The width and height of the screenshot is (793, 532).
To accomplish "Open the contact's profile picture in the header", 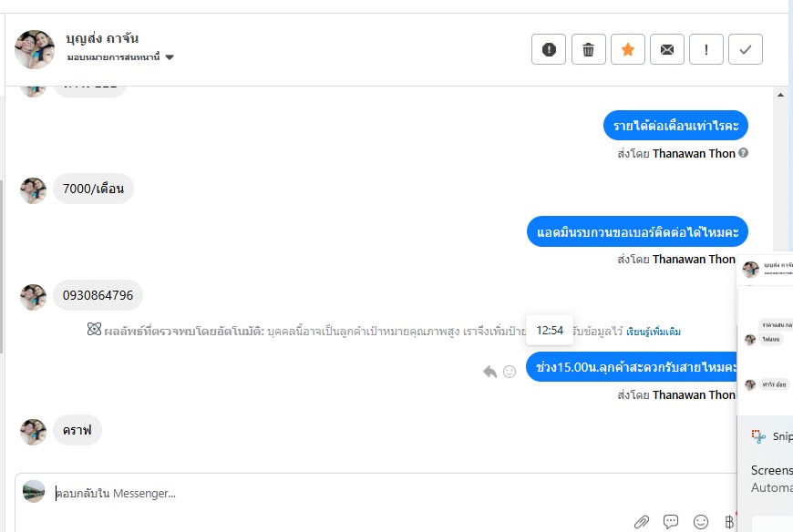I will tap(35, 49).
